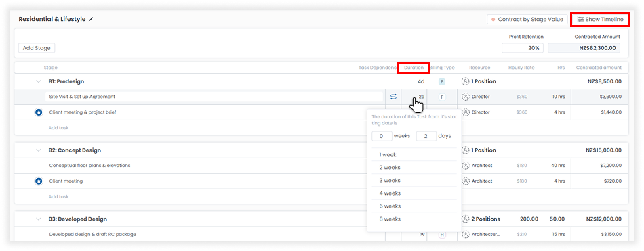Collapse the B3: Developed Design stage chevron
The width and height of the screenshot is (644, 251).
[38, 219]
